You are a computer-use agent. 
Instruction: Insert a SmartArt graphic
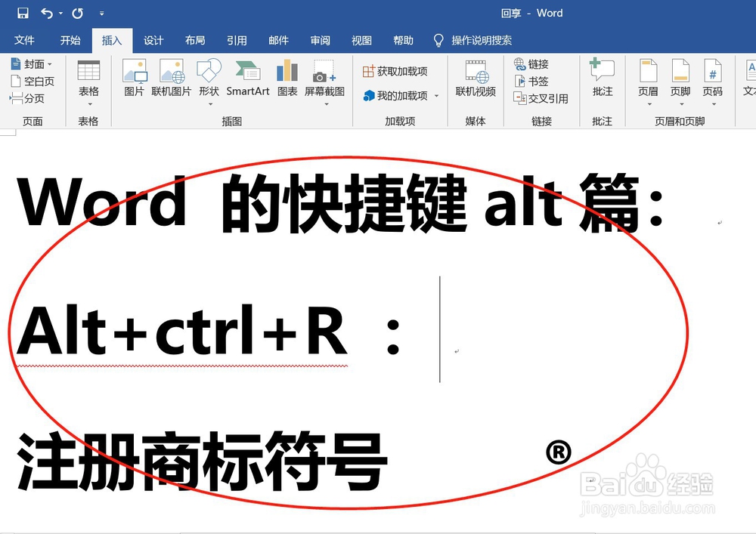(x=248, y=78)
